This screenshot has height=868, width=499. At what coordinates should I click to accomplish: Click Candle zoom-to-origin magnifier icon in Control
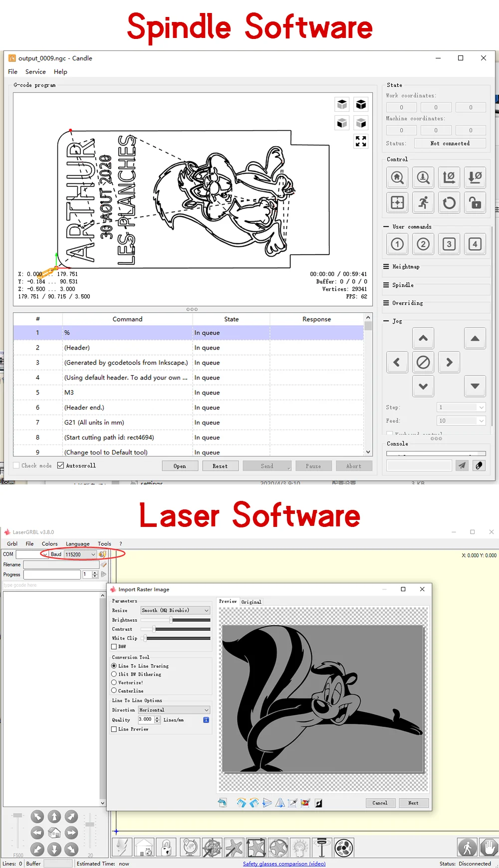pos(397,178)
